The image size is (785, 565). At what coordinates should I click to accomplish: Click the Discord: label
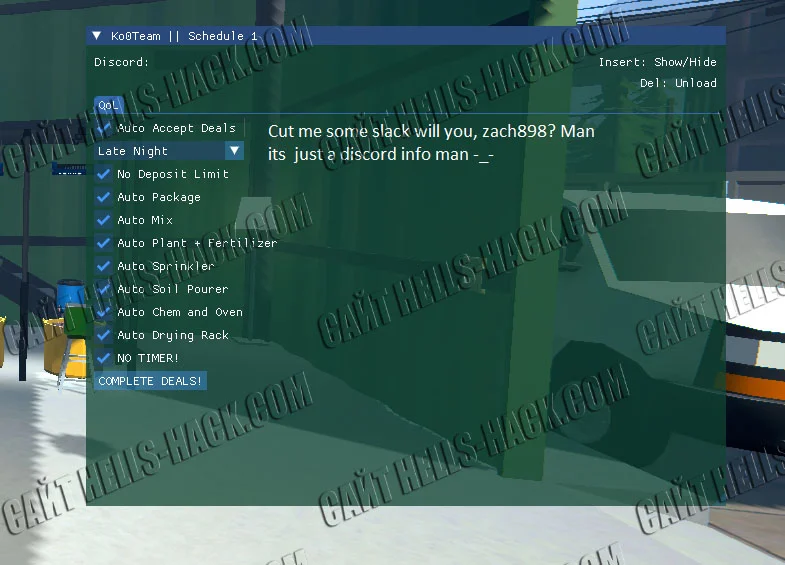tap(122, 62)
